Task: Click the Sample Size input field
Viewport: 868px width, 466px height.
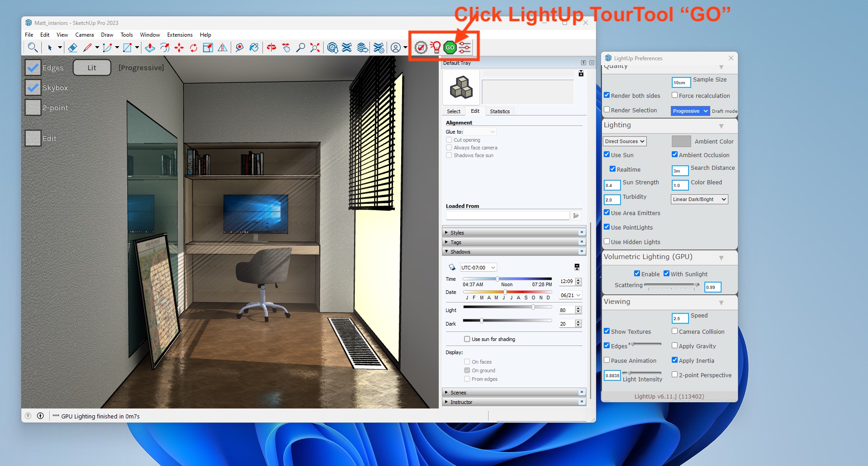Action: 681,82
